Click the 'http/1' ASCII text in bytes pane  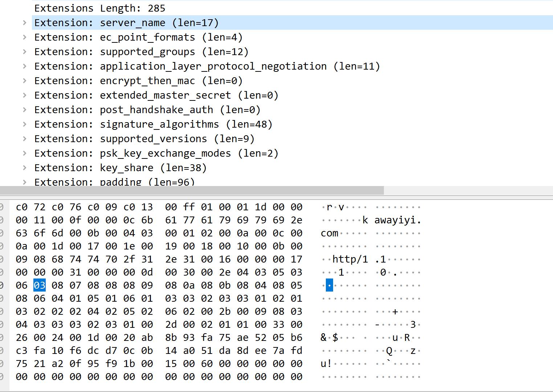(x=350, y=259)
